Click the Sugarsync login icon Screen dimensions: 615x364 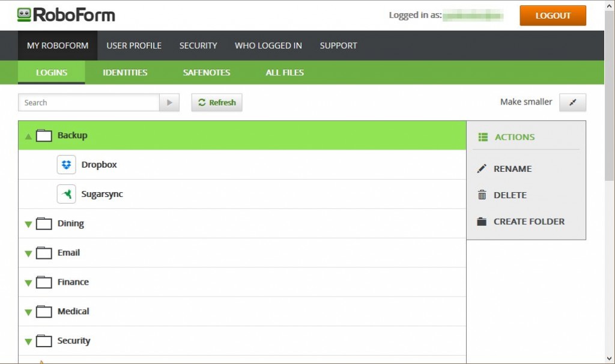pos(66,194)
